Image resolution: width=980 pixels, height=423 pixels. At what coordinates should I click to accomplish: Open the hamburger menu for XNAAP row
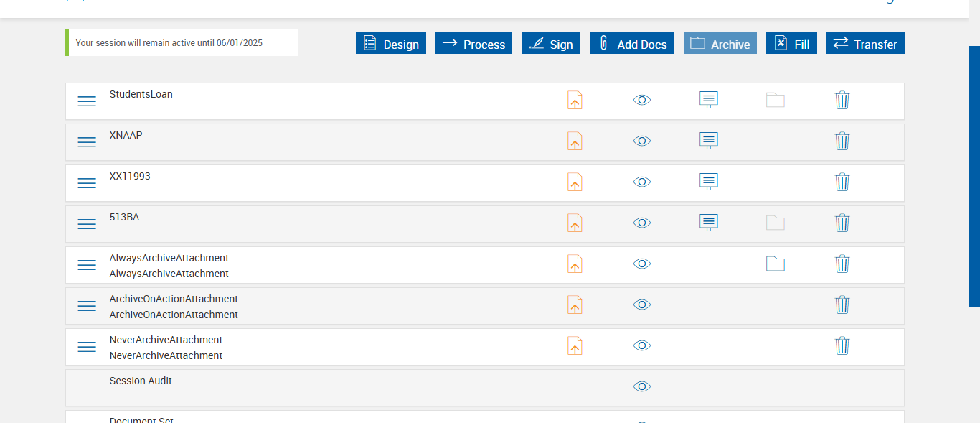87,142
